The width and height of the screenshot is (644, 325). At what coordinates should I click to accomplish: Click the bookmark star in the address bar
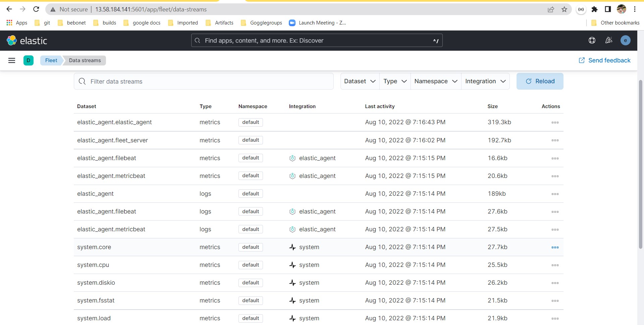(x=564, y=9)
